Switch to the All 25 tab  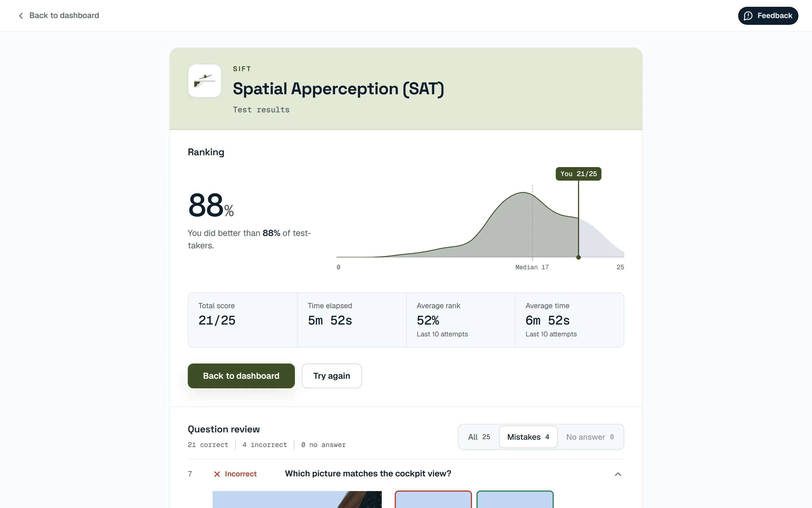(x=479, y=437)
